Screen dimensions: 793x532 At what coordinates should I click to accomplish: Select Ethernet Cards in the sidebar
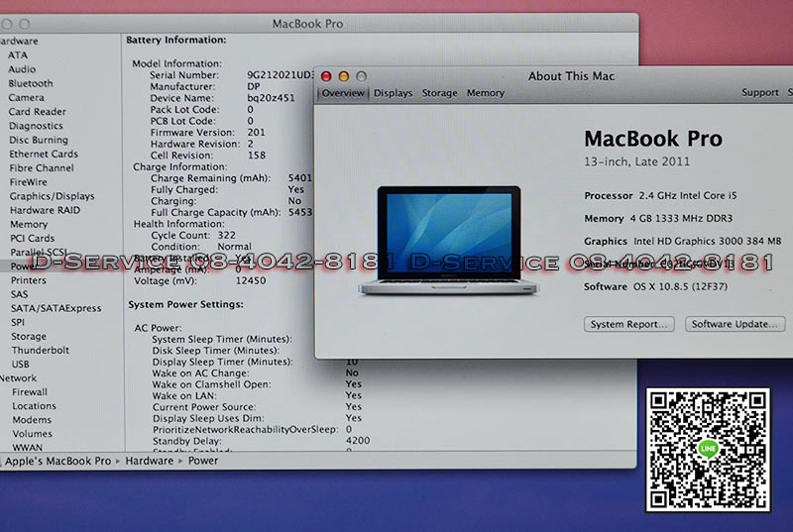point(44,155)
